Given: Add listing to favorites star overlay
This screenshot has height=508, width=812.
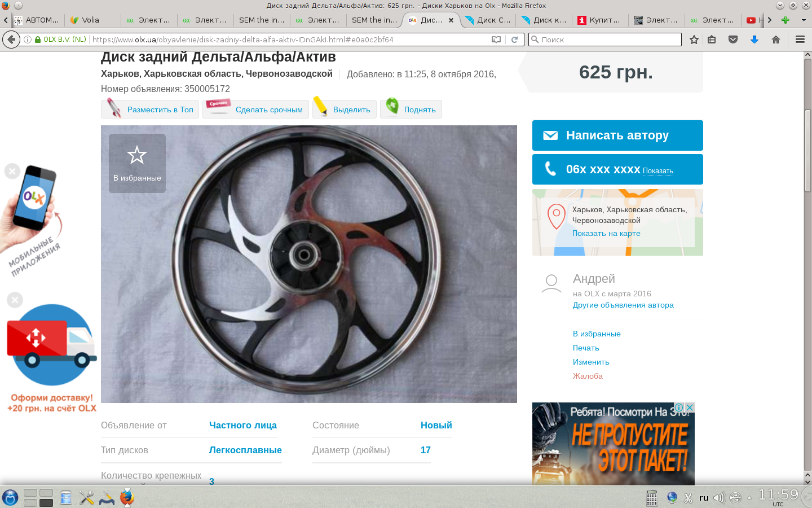Looking at the screenshot, I should (x=137, y=163).
